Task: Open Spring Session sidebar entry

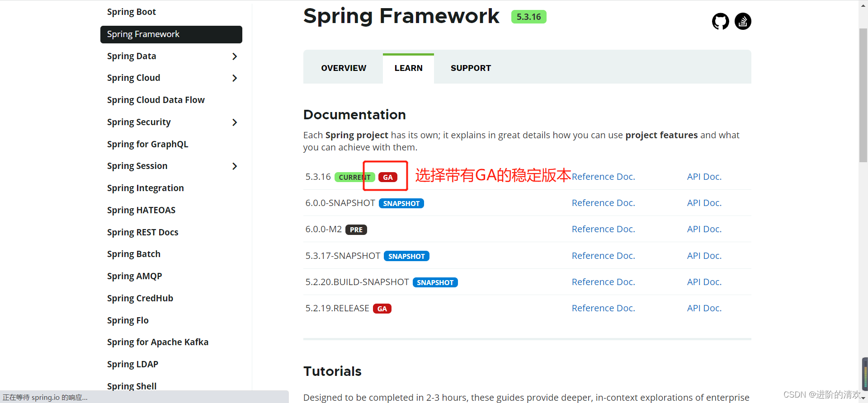Action: [x=137, y=166]
